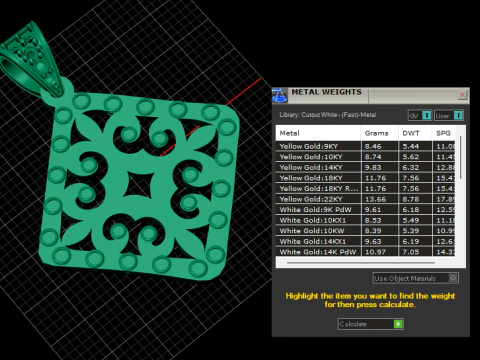Click the 5.39 DWT value
480x360 pixels.
(x=411, y=231)
